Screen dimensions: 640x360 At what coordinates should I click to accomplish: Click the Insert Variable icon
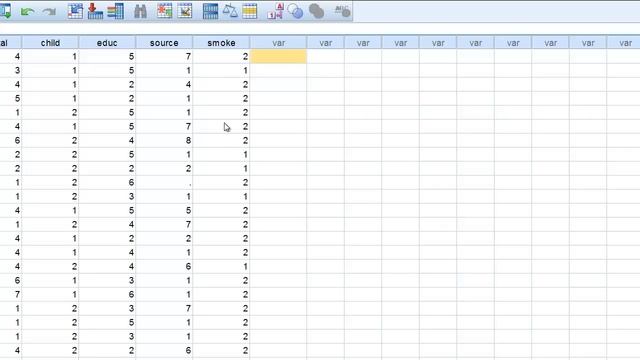[185, 11]
